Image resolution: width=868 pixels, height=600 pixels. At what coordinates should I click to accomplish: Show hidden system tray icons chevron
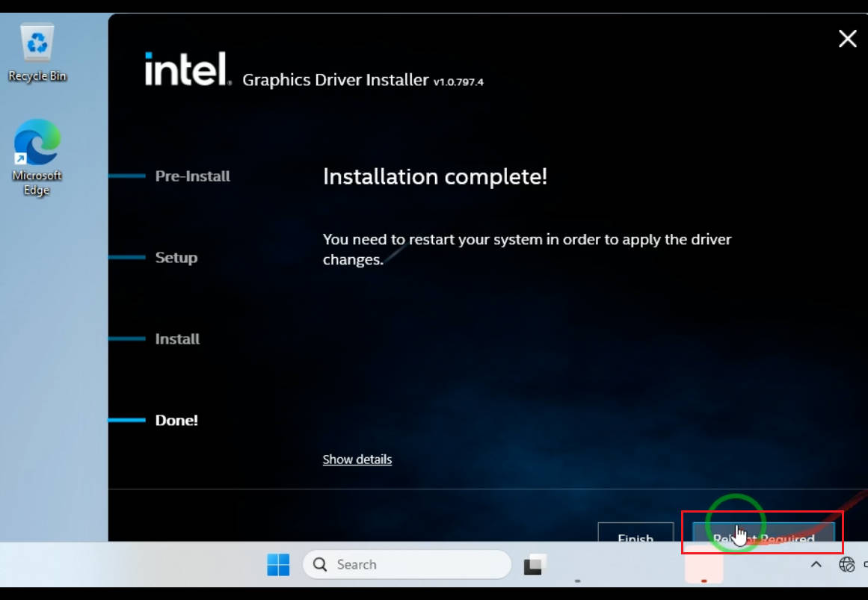[x=816, y=565]
